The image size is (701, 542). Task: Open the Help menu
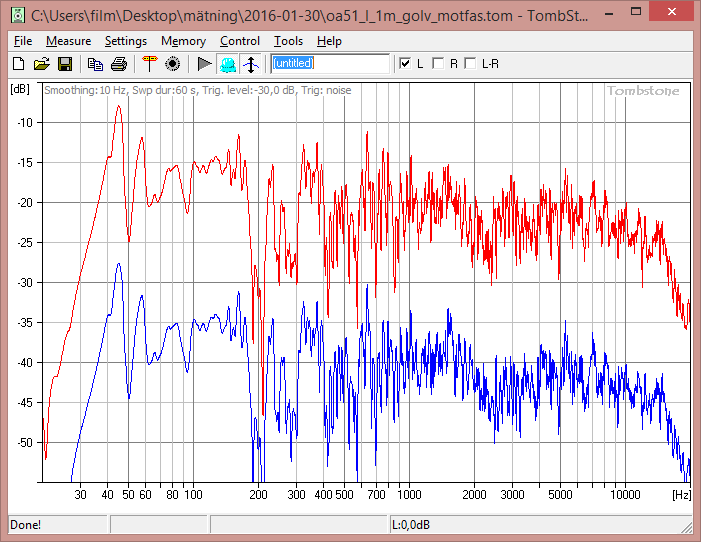(329, 41)
